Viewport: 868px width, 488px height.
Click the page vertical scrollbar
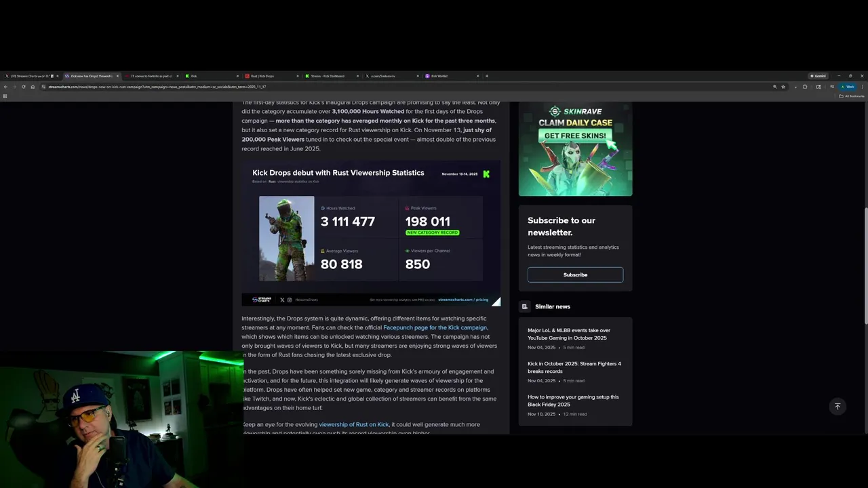[x=865, y=264]
